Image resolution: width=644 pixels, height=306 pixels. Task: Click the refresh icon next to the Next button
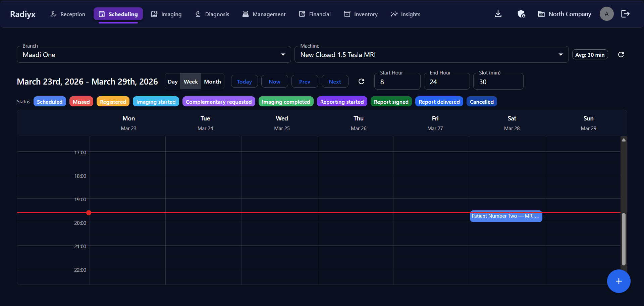click(x=362, y=81)
